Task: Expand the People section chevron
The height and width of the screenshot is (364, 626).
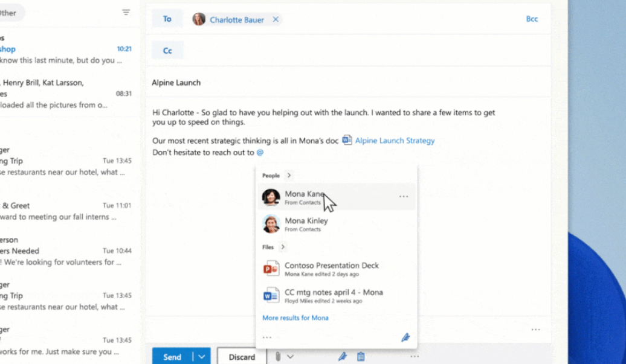Action: point(289,176)
